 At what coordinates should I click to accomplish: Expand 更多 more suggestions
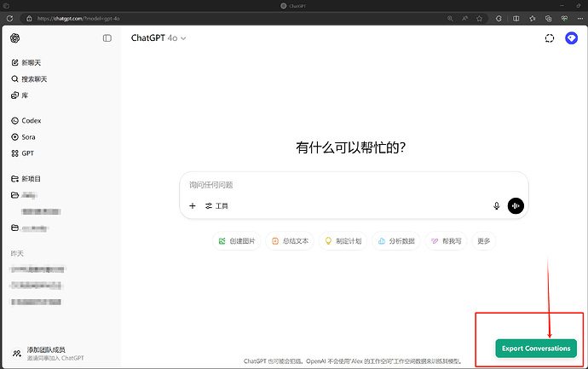[484, 241]
